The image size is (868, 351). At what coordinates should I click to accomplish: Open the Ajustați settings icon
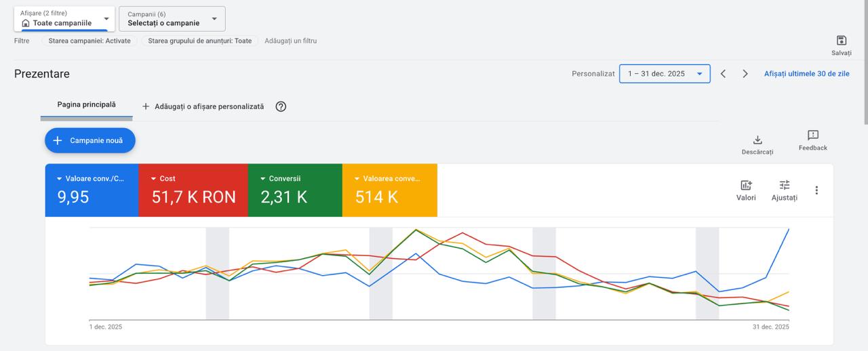point(785,185)
